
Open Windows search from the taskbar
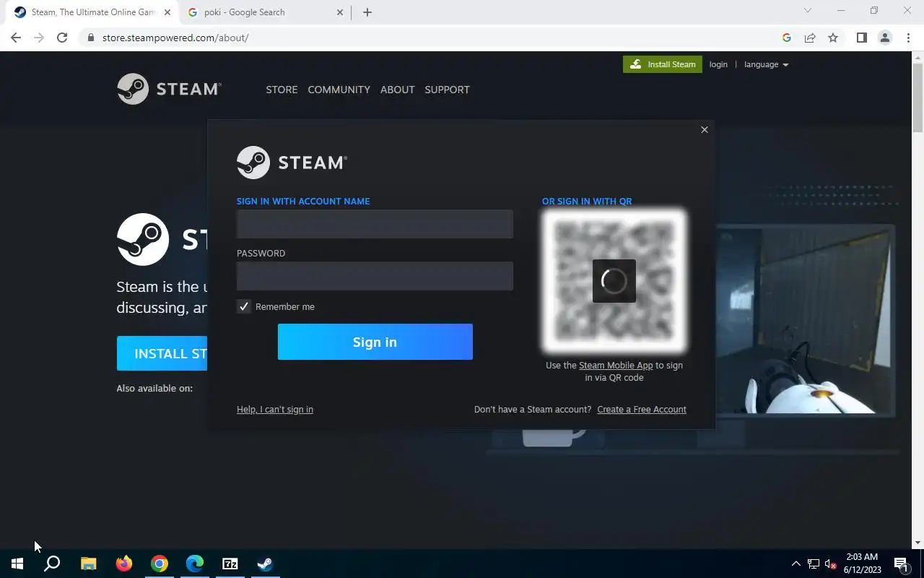tap(52, 564)
